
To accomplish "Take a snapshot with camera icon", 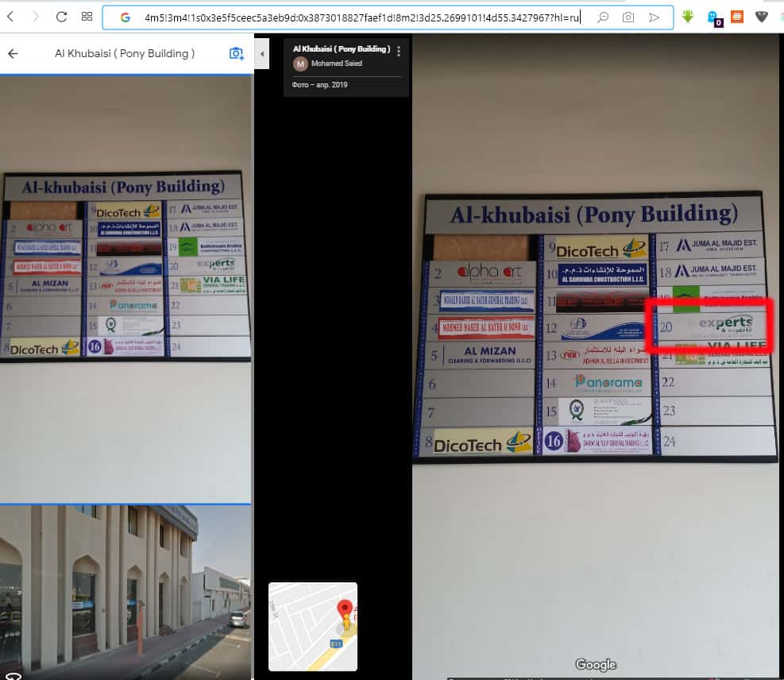I will click(x=628, y=17).
